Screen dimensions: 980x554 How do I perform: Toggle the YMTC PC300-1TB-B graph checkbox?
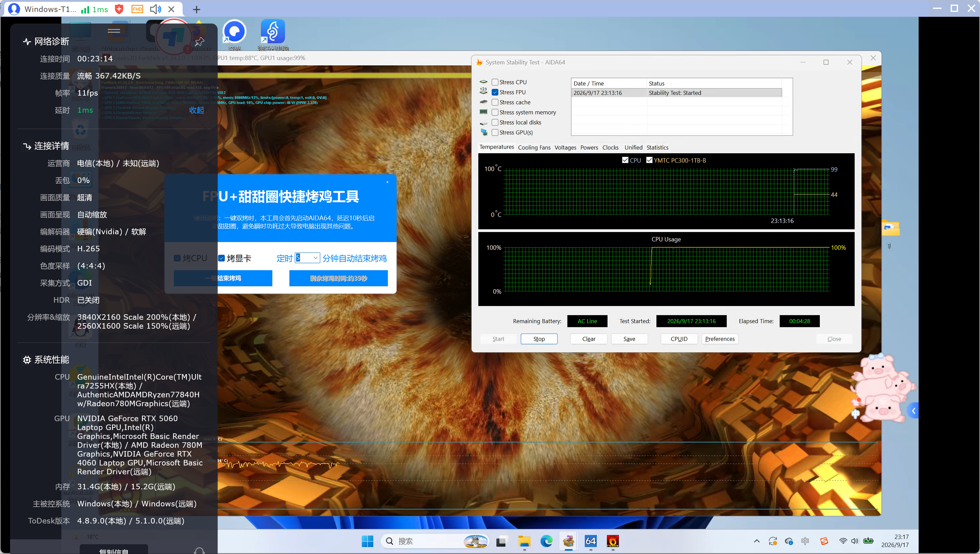coord(649,160)
